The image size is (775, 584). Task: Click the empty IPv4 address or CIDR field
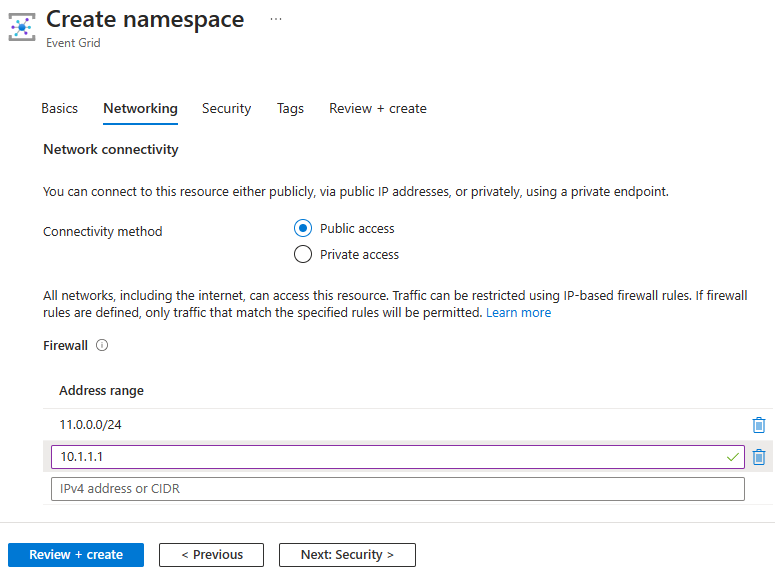click(398, 489)
